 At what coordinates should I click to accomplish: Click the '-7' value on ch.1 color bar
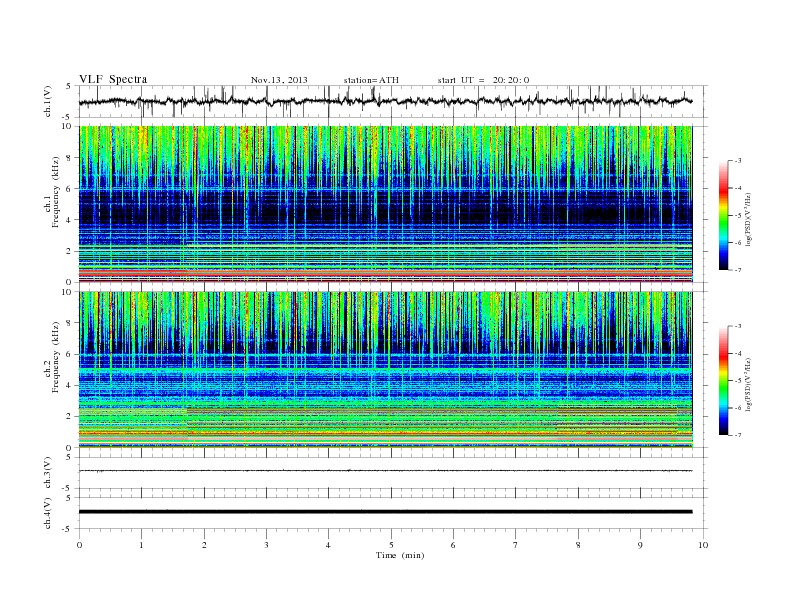coord(738,270)
